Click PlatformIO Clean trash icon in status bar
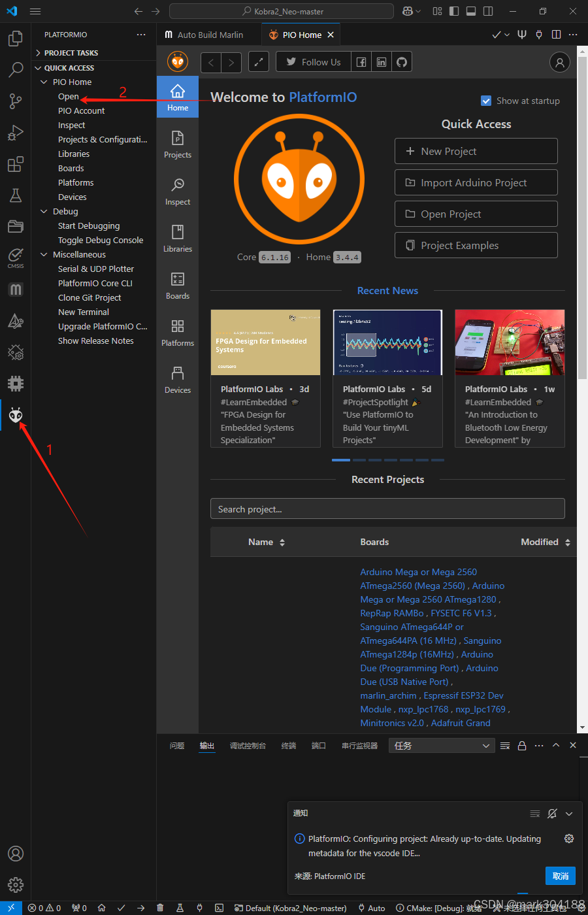Viewport: 588px width, 915px height. (x=160, y=908)
